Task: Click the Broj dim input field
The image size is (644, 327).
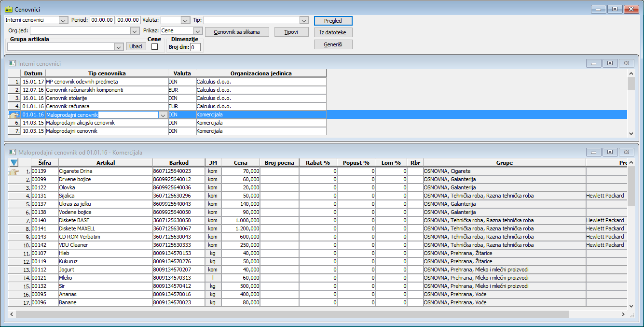Action: (x=195, y=47)
